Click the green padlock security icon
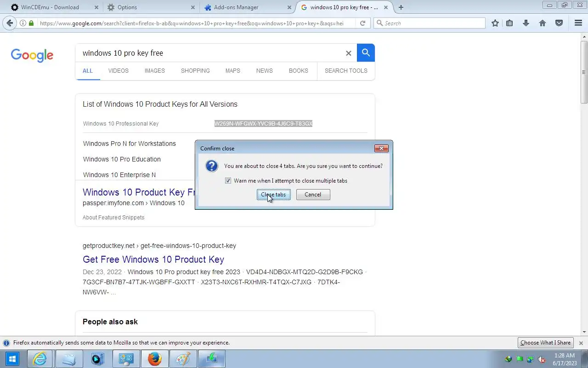588x368 pixels. [31, 23]
